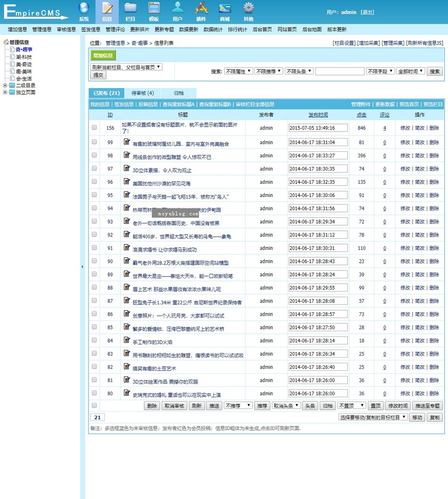
Task: Select the checkbox for article ID 90
Action: pyautogui.click(x=94, y=261)
